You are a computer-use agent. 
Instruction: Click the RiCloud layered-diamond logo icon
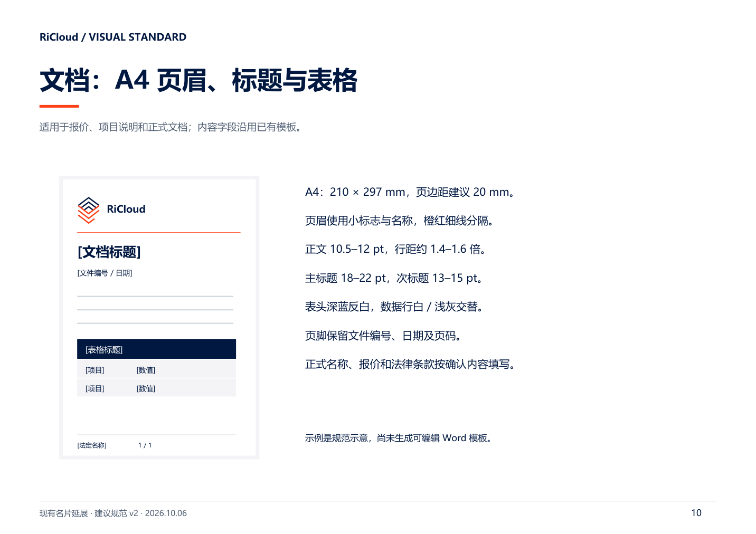88,210
